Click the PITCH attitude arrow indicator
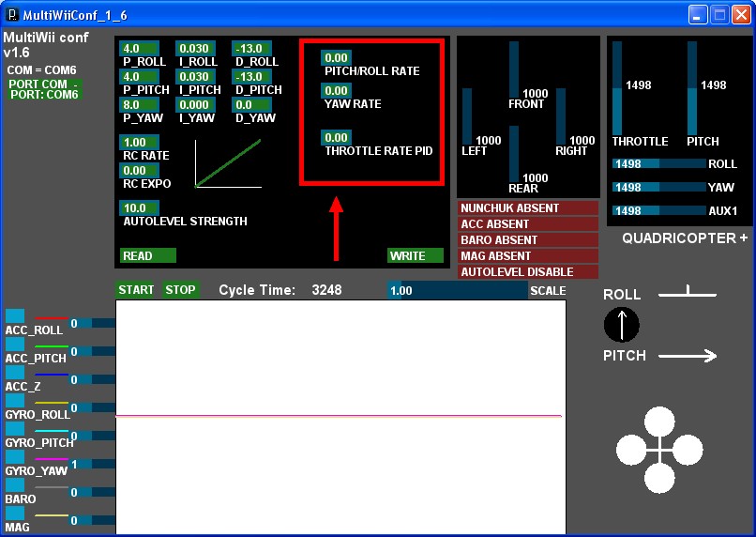756x537 pixels. pyautogui.click(x=688, y=357)
